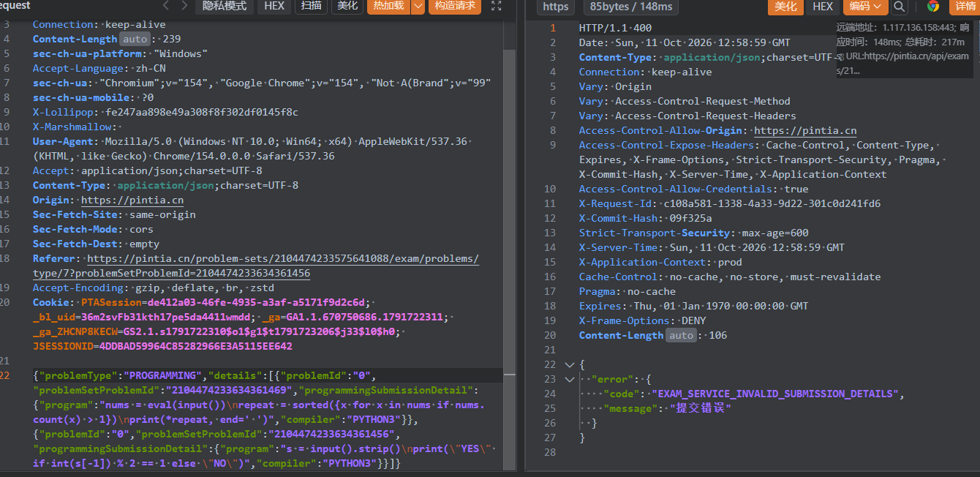Click the 85bytes / 148ms response size tag

pos(630,7)
